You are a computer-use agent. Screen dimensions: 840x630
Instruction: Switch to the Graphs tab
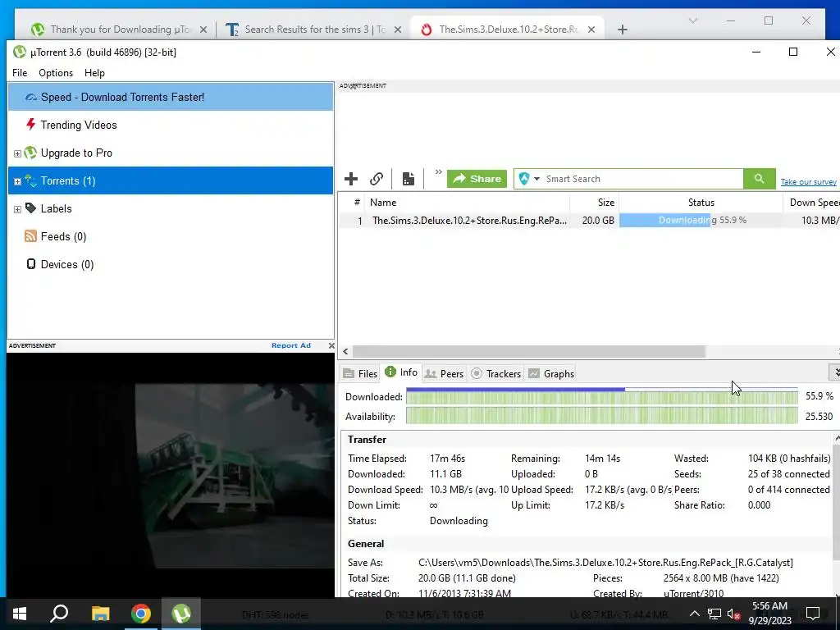pyautogui.click(x=551, y=374)
